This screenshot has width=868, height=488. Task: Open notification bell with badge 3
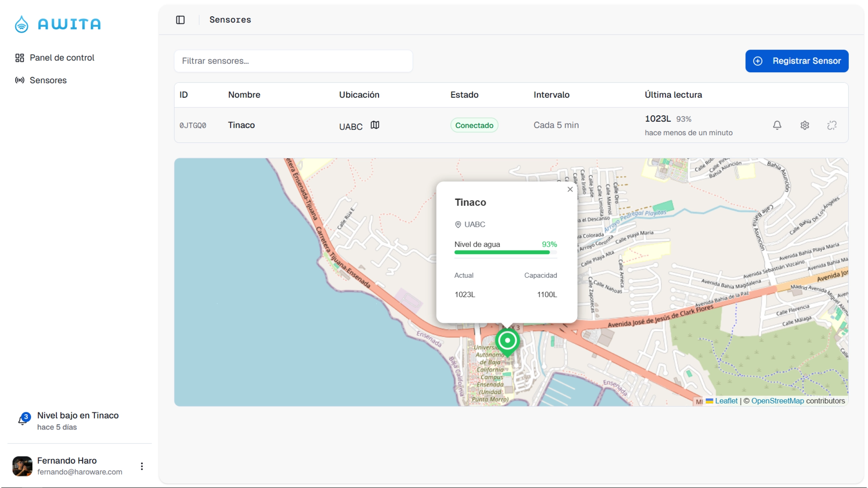click(24, 419)
